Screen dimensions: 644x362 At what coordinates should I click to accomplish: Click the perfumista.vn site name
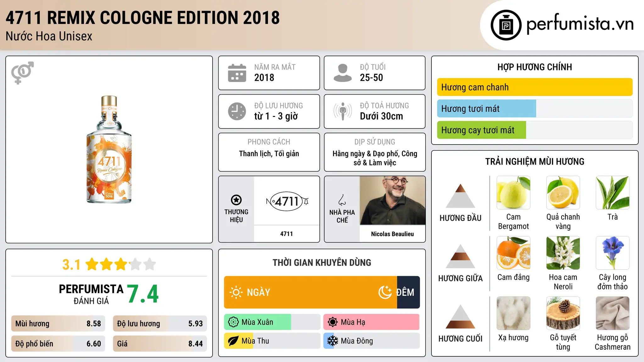coord(580,25)
